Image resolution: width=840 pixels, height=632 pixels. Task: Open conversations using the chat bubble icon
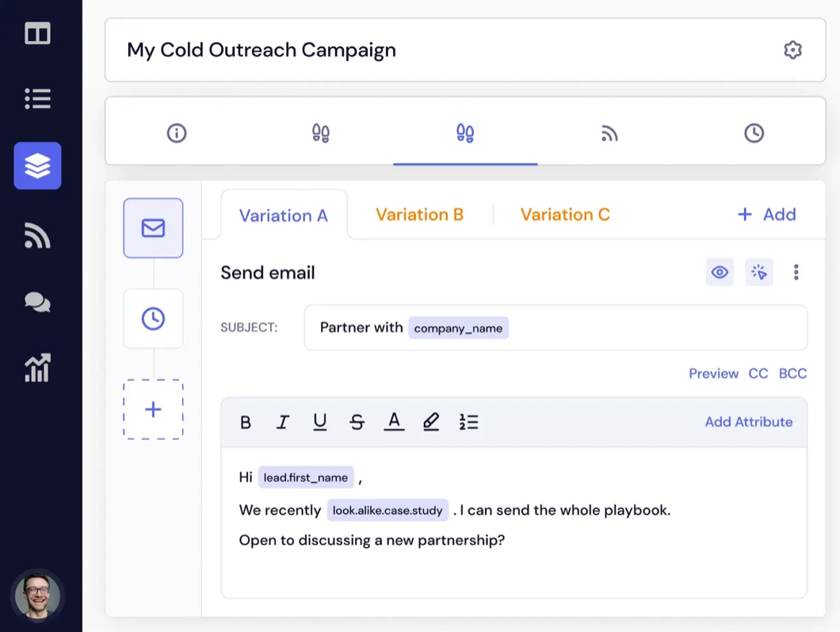(37, 302)
